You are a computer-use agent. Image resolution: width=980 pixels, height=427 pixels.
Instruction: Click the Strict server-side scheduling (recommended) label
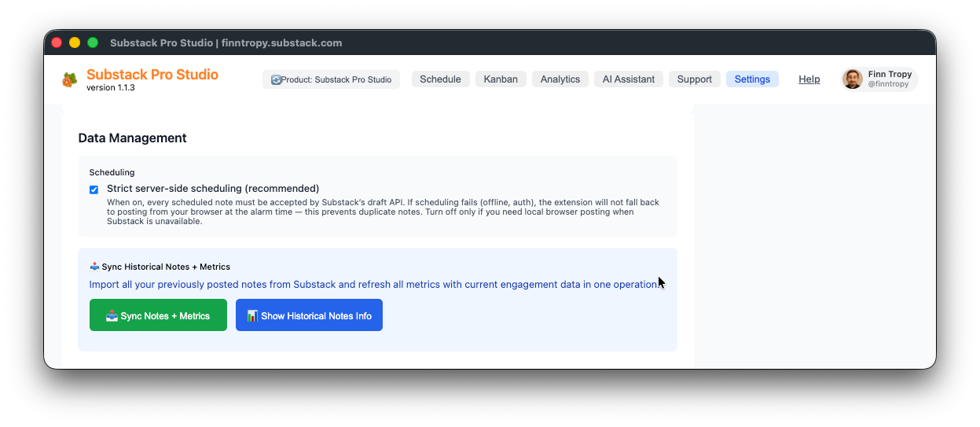click(213, 189)
